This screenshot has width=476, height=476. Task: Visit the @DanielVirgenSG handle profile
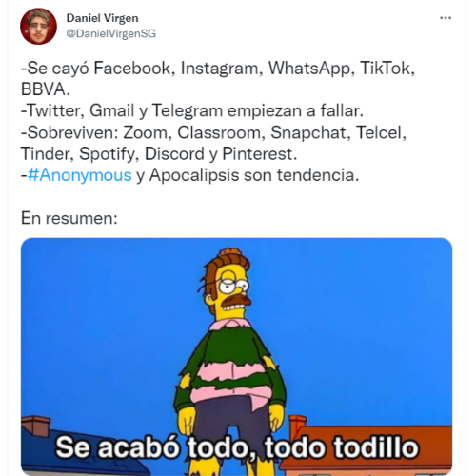click(110, 33)
